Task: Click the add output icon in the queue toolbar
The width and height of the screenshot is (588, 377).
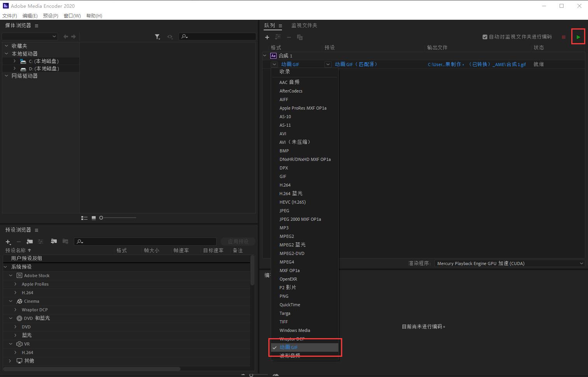Action: [278, 37]
